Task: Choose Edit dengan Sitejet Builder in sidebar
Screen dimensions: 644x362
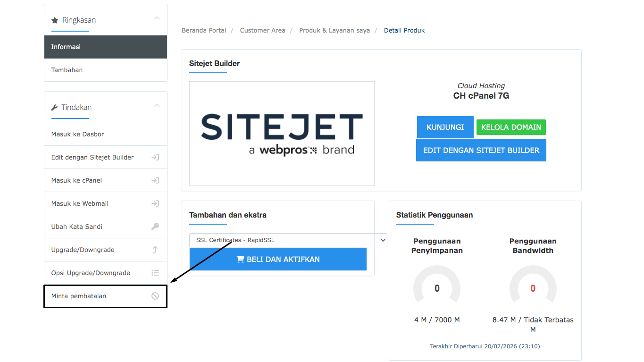Action: pyautogui.click(x=106, y=157)
